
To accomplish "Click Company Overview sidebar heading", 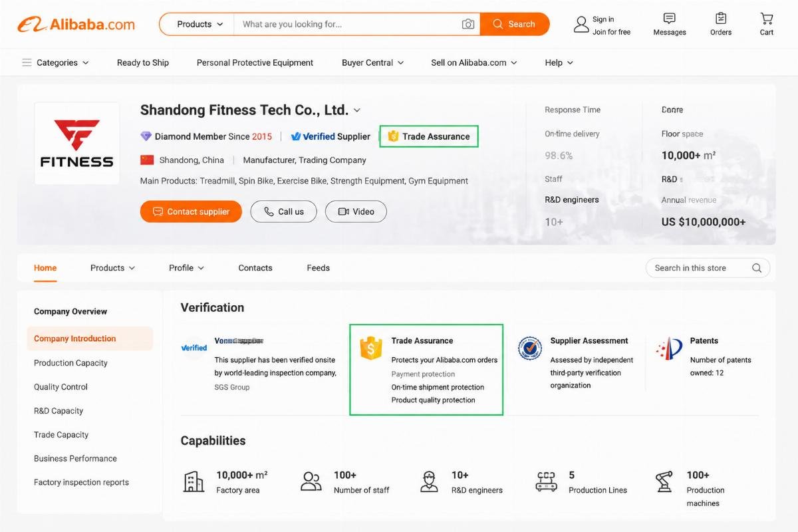I will pyautogui.click(x=70, y=311).
